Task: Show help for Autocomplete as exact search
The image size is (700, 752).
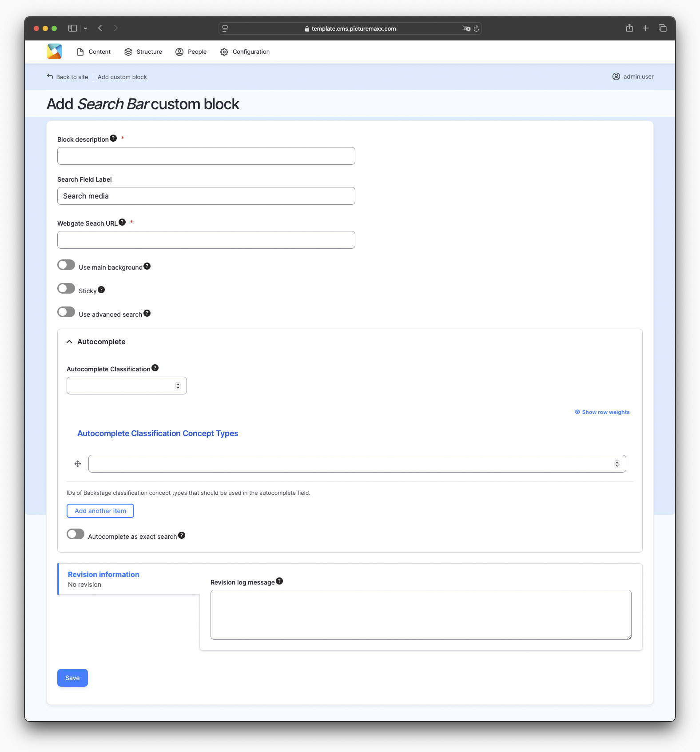Action: click(x=182, y=535)
